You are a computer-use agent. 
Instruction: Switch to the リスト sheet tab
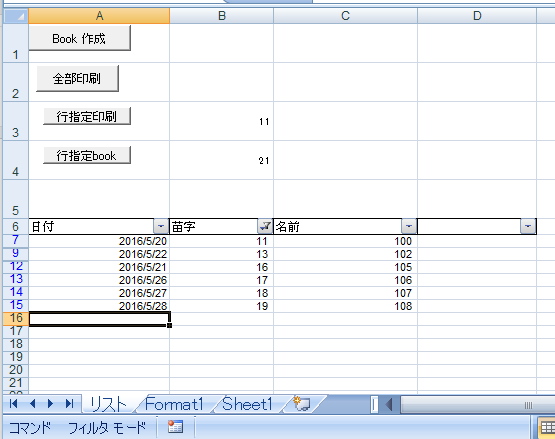[x=108, y=404]
